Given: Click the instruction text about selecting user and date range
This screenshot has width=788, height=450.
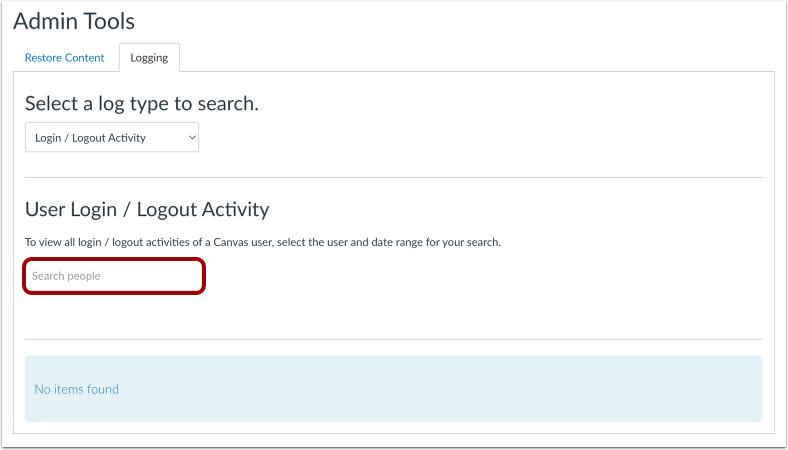Looking at the screenshot, I should 263,242.
